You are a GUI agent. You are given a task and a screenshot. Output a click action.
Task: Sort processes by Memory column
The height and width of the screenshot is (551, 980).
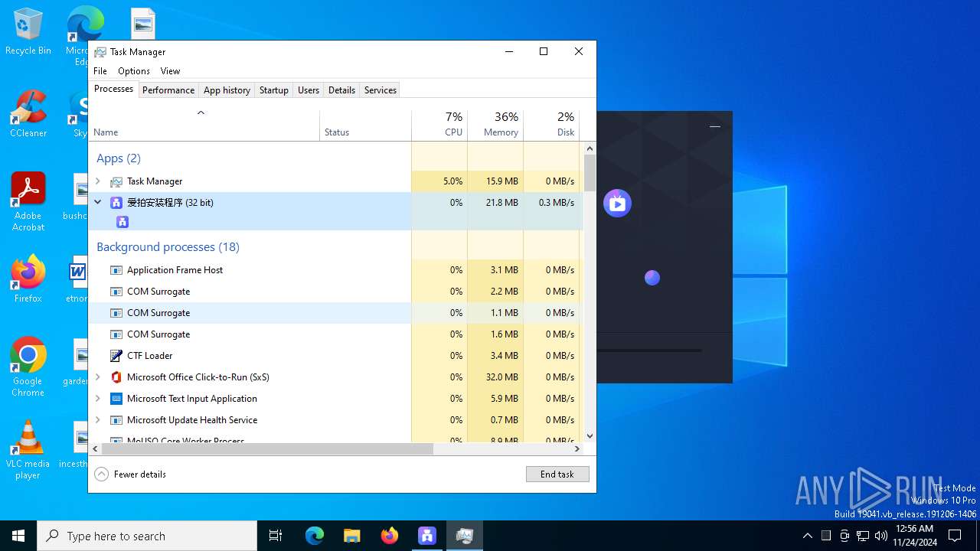495,126
